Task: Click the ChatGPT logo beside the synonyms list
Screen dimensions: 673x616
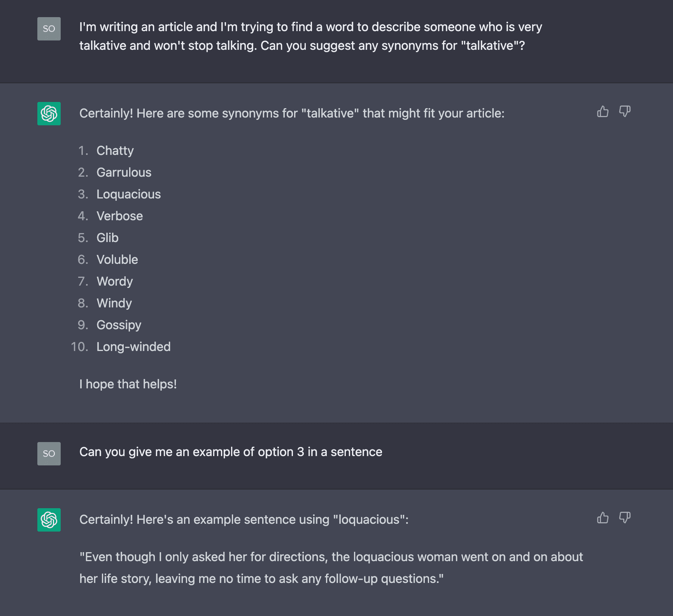Action: pos(49,114)
